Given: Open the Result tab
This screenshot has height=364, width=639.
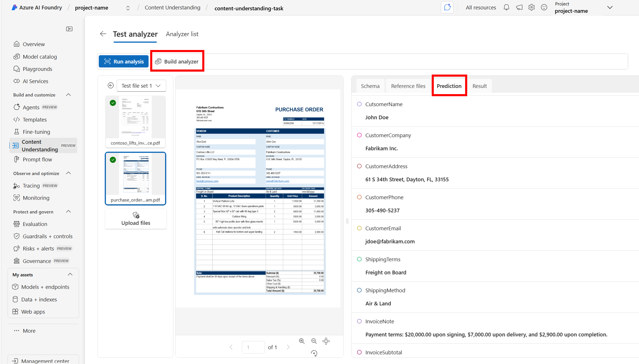Looking at the screenshot, I should pos(480,86).
